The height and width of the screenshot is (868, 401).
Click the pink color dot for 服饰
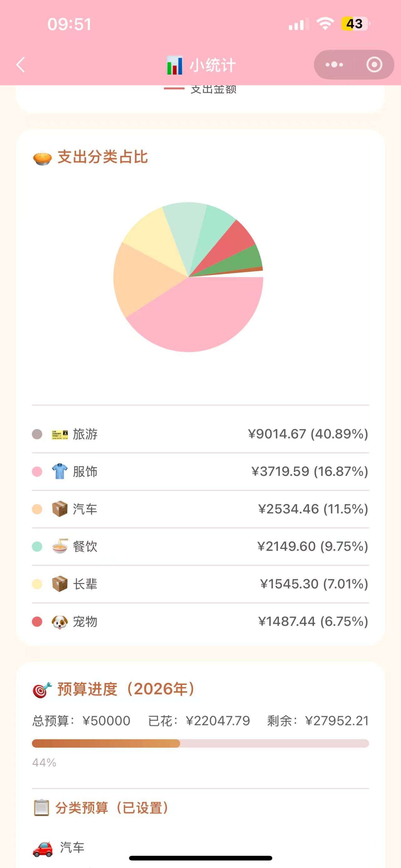[37, 471]
